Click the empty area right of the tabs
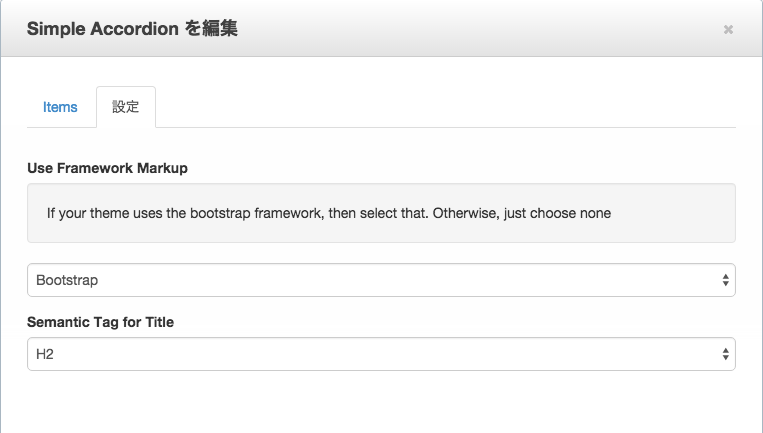The width and height of the screenshot is (763, 433). click(x=445, y=107)
